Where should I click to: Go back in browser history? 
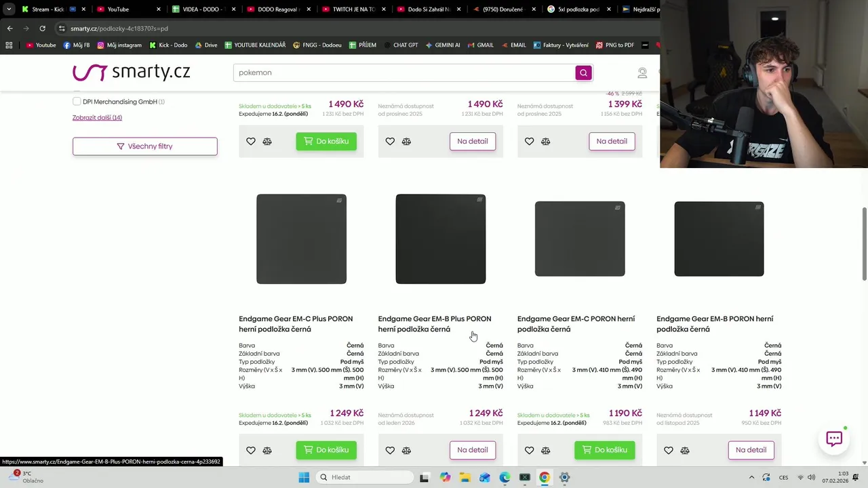pyautogui.click(x=9, y=28)
